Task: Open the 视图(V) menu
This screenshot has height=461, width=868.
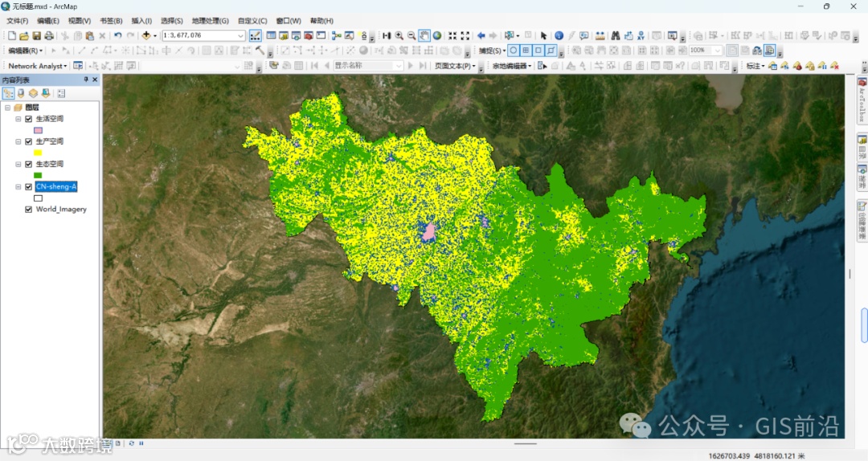Action: pyautogui.click(x=79, y=20)
